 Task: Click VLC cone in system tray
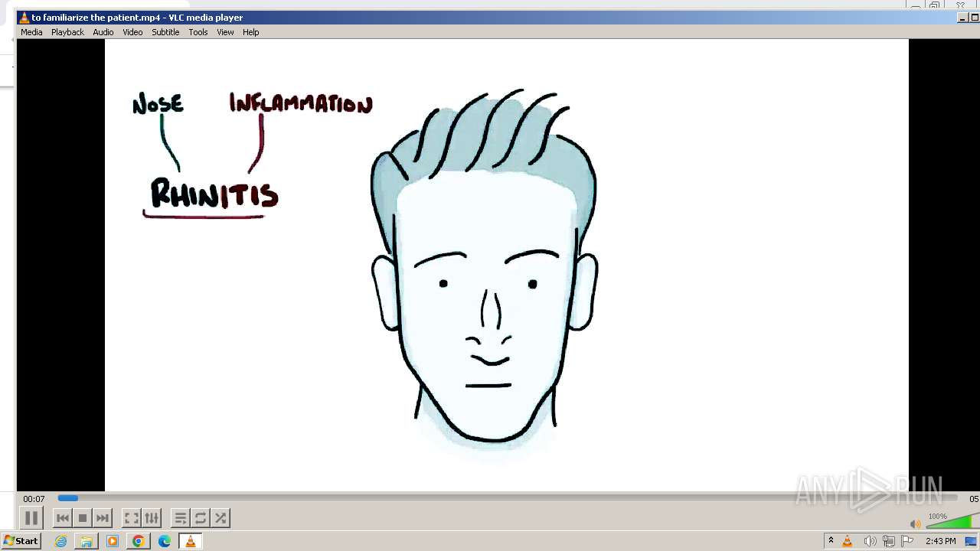tap(848, 541)
